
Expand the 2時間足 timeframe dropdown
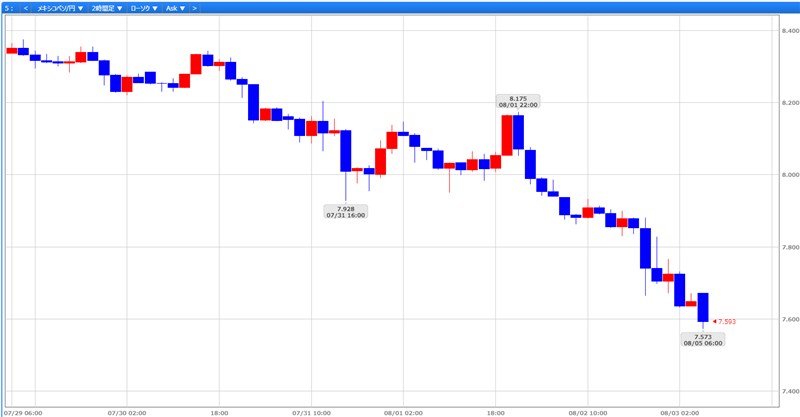[x=107, y=8]
